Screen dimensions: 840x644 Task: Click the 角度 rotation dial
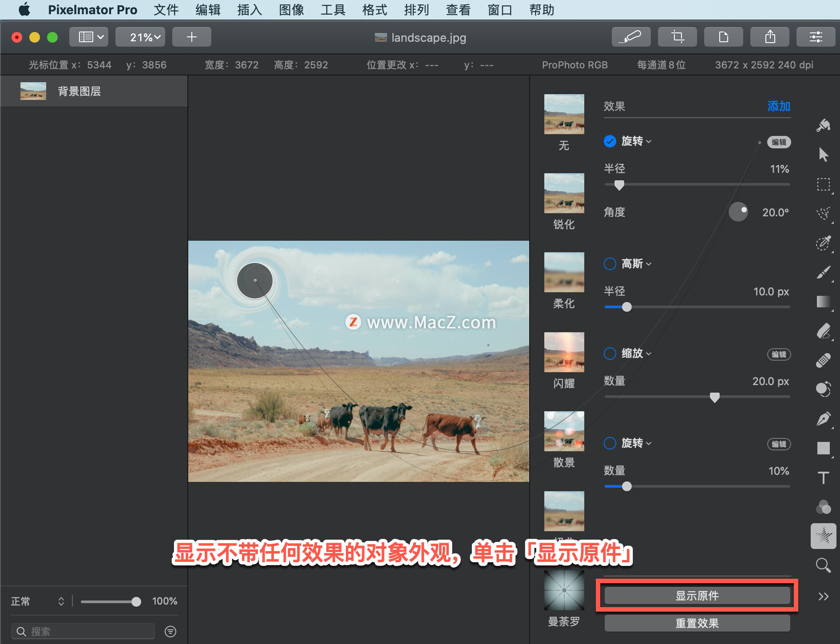tap(738, 212)
